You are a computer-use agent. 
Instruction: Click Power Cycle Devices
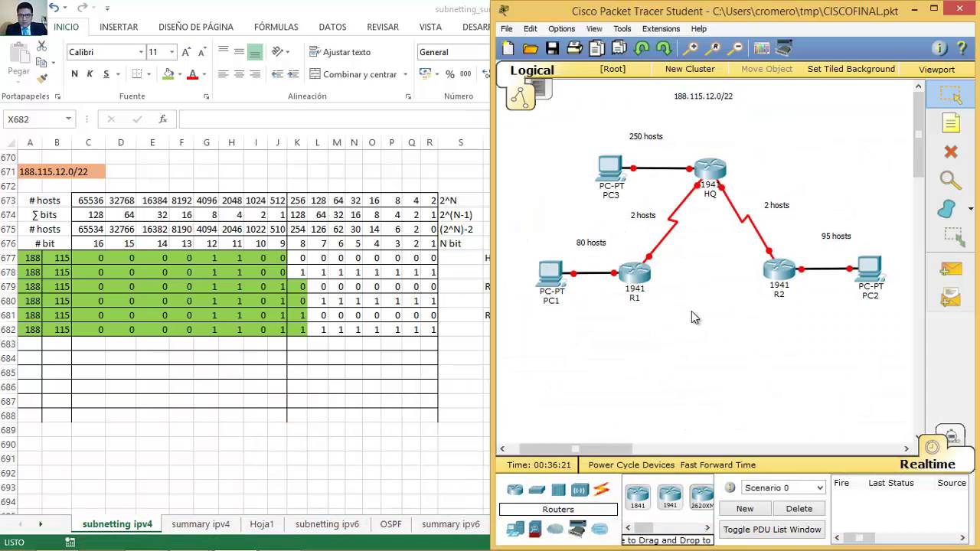[x=632, y=465]
